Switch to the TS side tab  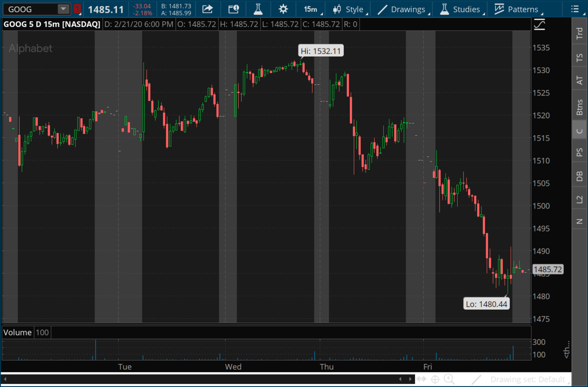click(x=579, y=58)
